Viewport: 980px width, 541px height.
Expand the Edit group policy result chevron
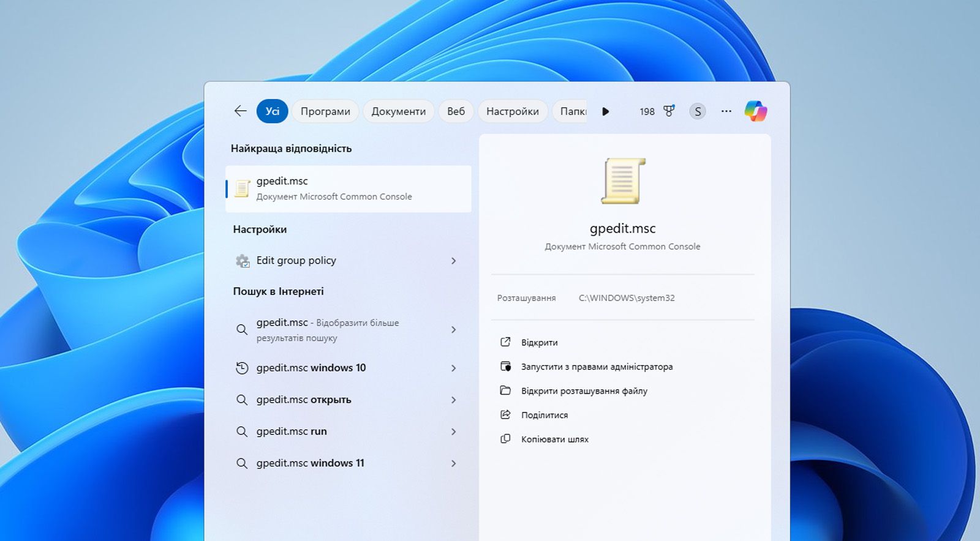coord(453,261)
